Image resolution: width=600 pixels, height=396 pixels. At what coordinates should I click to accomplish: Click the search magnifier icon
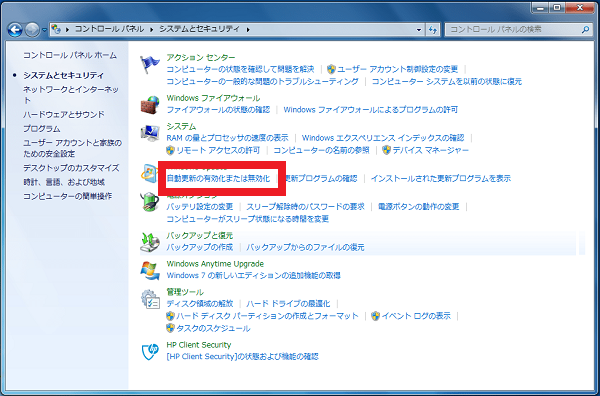585,29
